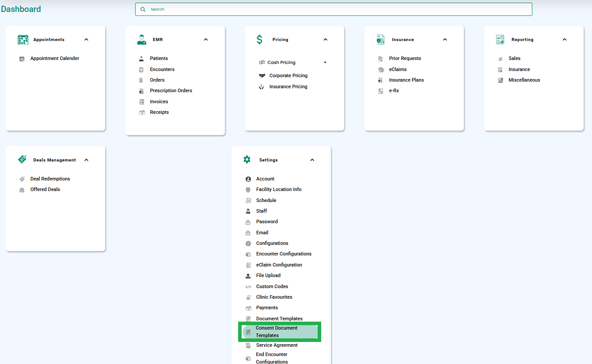
Task: Click the Account person icon
Action: pyautogui.click(x=248, y=179)
